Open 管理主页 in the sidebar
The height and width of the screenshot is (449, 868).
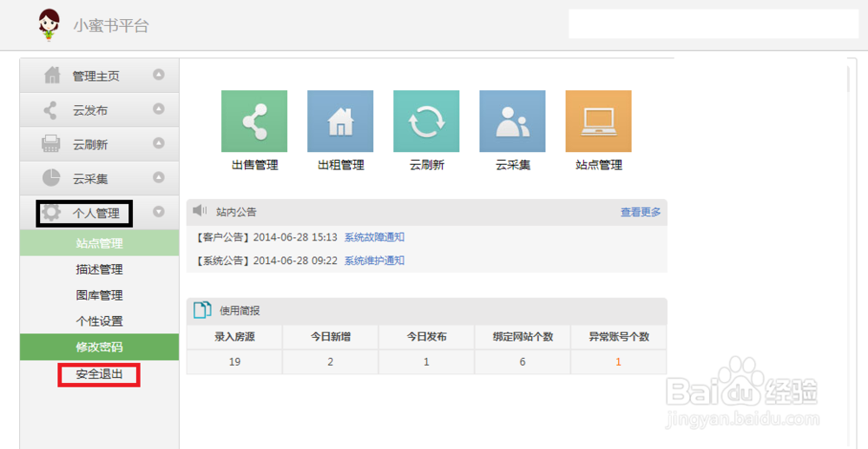[100, 76]
